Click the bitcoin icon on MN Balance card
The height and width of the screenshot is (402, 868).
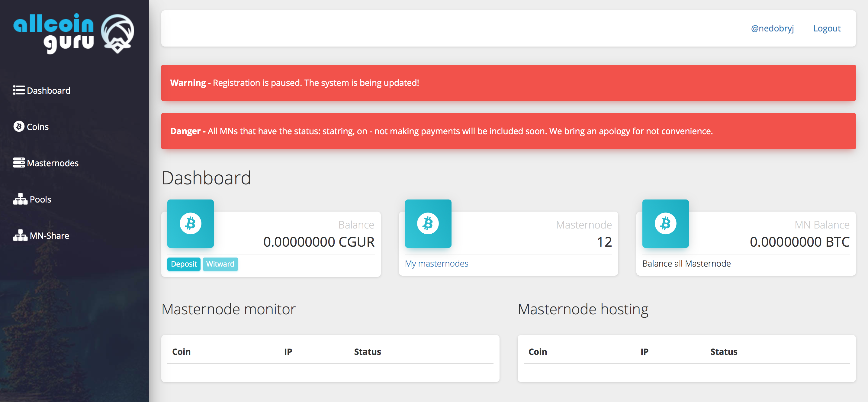[665, 223]
